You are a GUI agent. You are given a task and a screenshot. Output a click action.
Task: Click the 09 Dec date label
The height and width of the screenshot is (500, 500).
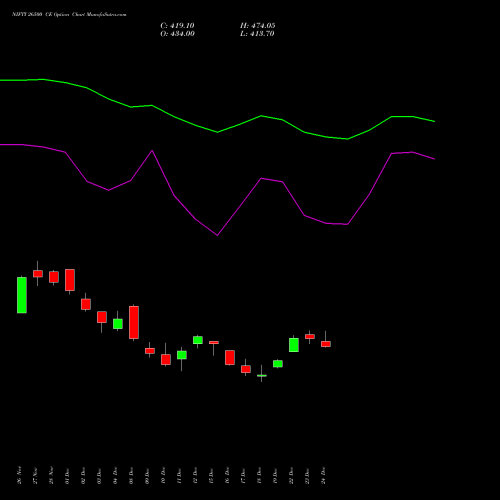(x=147, y=475)
